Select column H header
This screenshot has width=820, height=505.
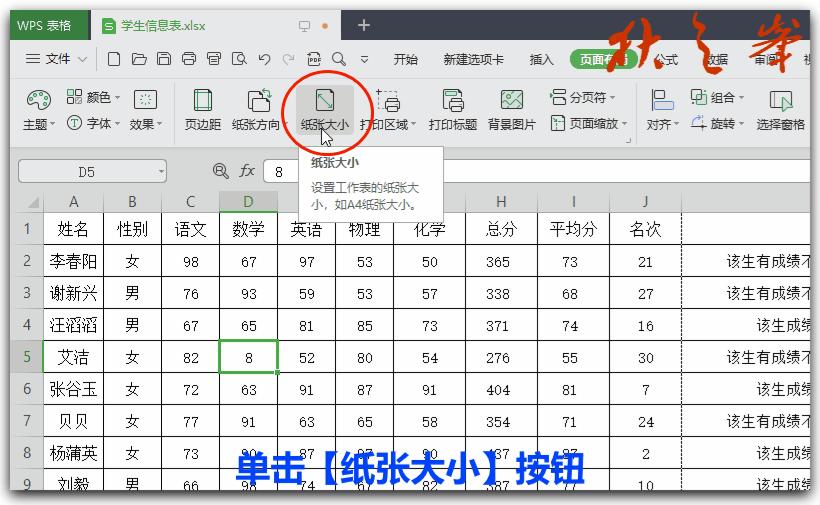[501, 202]
